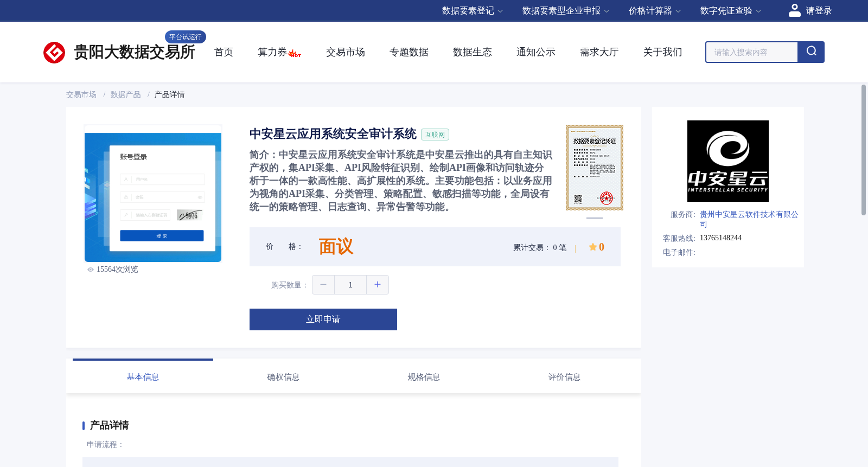Switch to the 确权信息 tab
Image resolution: width=868 pixels, height=467 pixels.
[x=283, y=376]
